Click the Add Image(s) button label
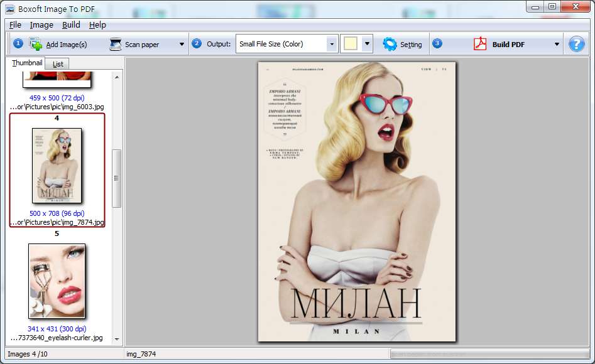Screen dimensions: 595x364 [67, 45]
